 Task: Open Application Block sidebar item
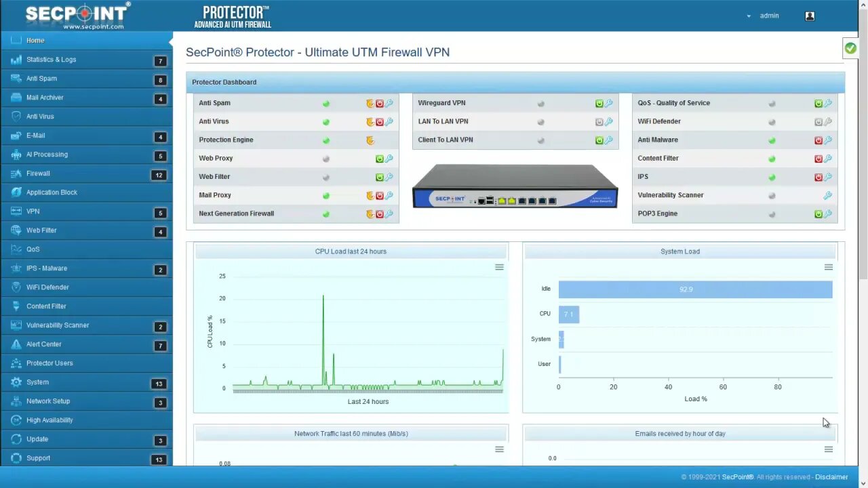(x=87, y=192)
